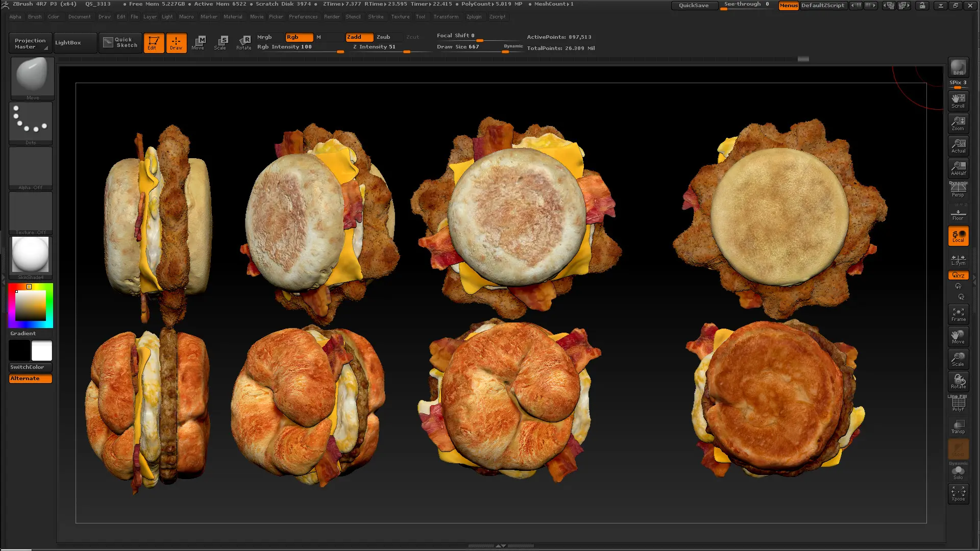Open the Dots stroke type picker
The height and width of the screenshot is (551, 980).
click(x=31, y=123)
